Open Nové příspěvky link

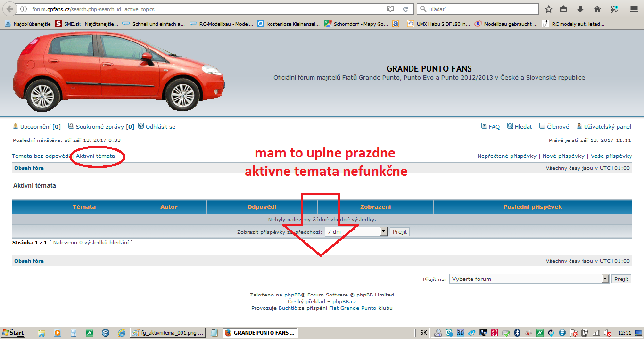click(563, 156)
